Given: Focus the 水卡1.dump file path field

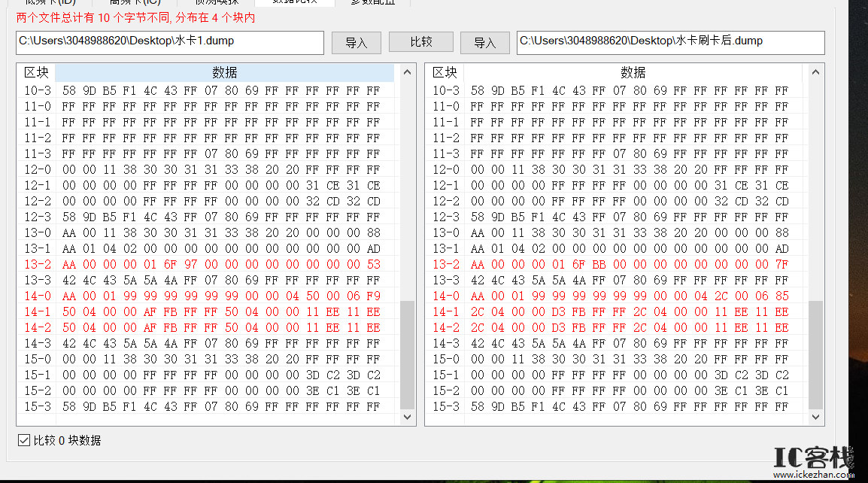Looking at the screenshot, I should [x=169, y=42].
